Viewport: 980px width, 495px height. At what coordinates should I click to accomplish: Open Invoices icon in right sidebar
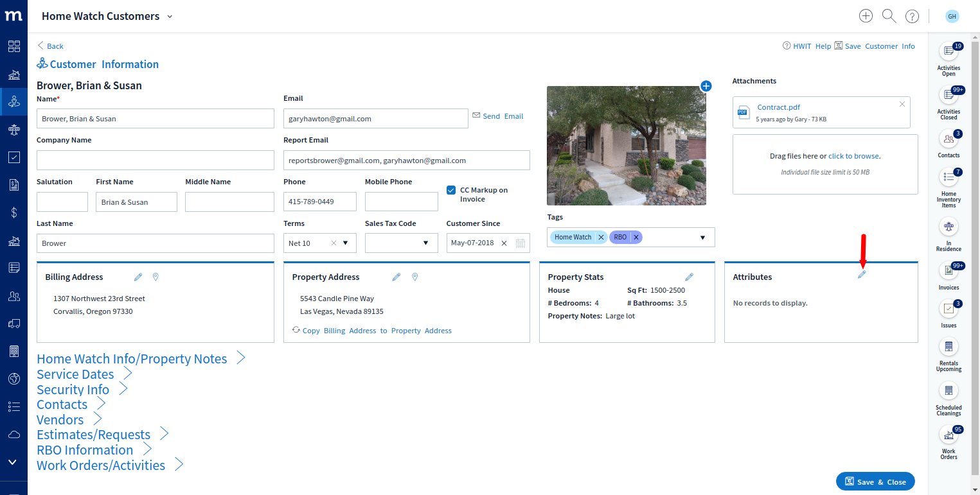(949, 270)
